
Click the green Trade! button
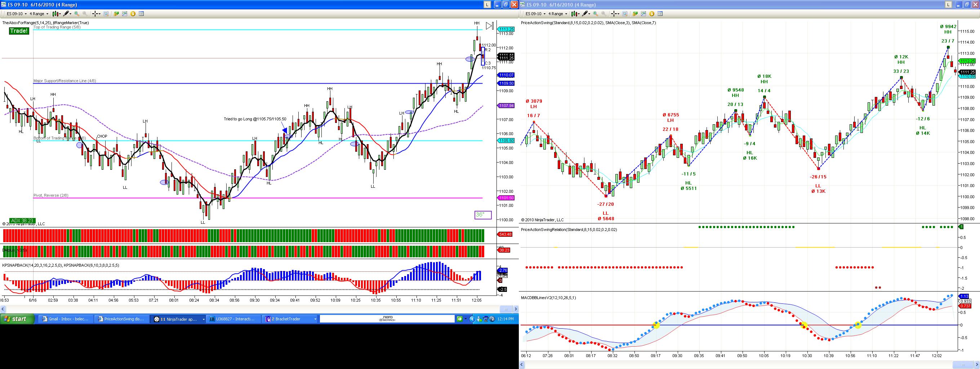click(19, 31)
